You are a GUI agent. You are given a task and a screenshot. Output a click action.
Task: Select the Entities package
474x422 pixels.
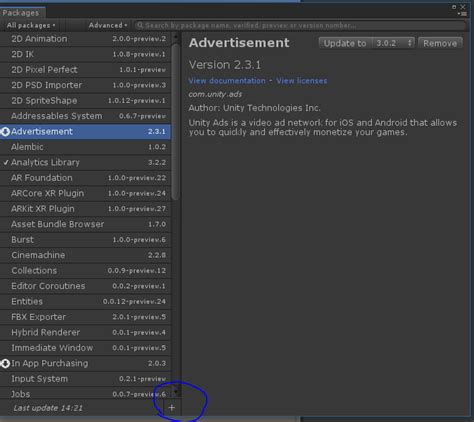tap(85, 301)
